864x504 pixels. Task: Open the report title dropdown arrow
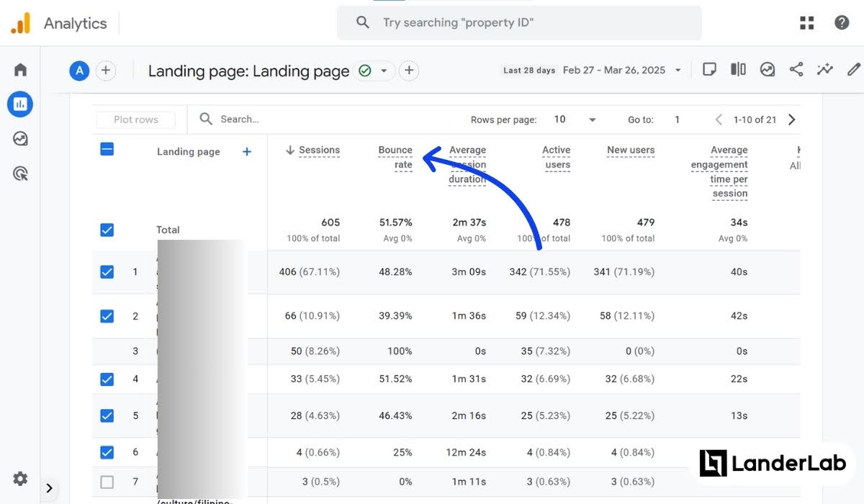pos(384,71)
